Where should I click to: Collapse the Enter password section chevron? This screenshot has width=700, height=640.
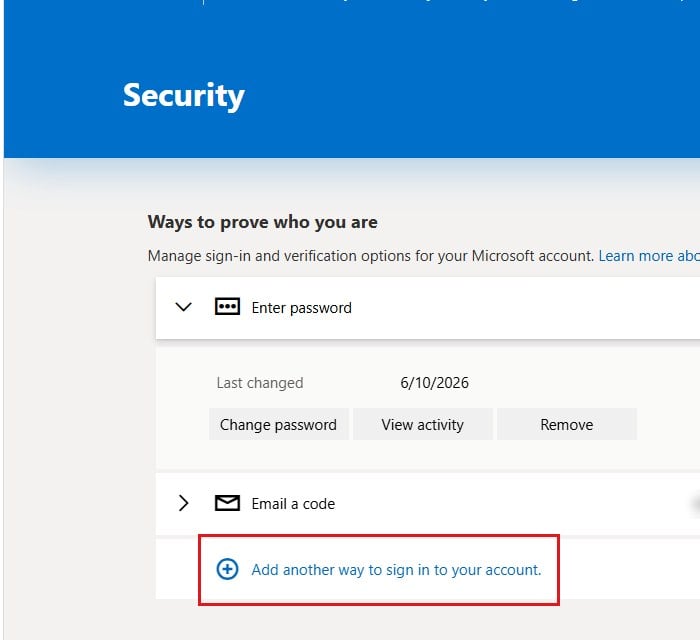(x=183, y=307)
